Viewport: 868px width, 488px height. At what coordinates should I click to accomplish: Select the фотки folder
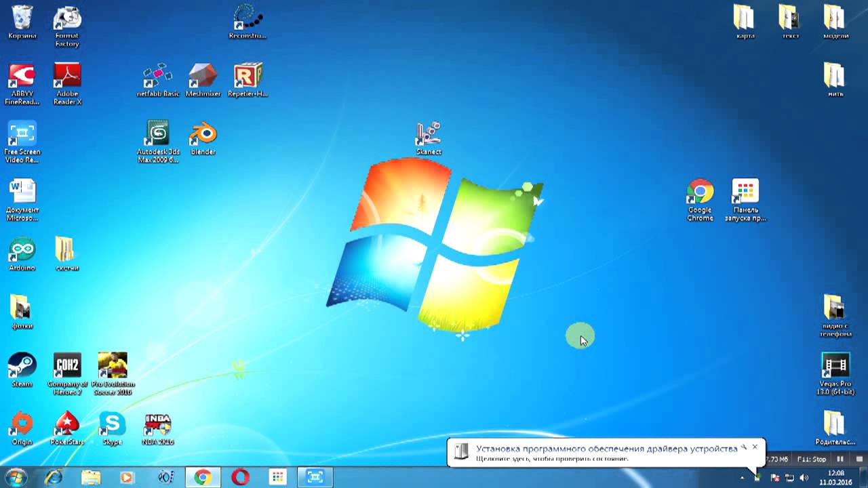point(22,312)
